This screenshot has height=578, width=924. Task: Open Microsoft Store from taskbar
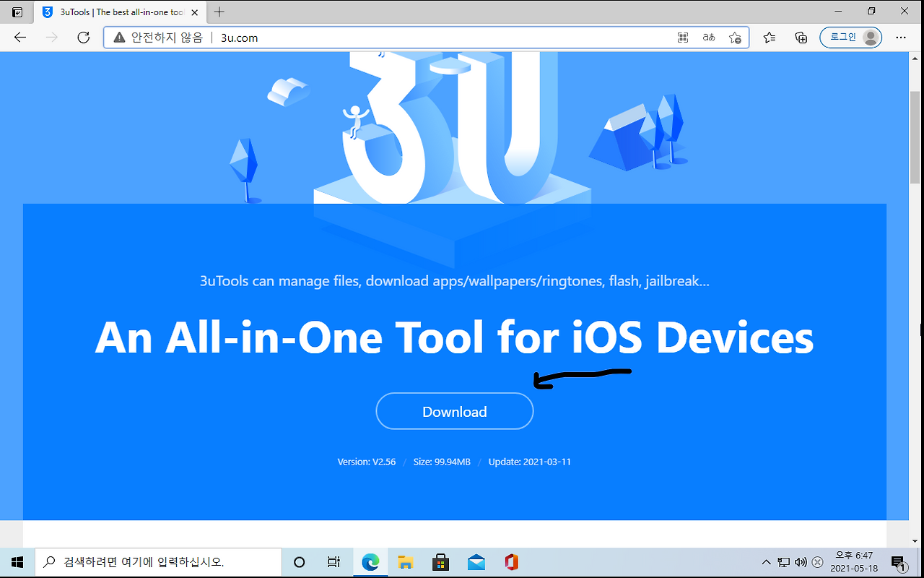pyautogui.click(x=441, y=562)
